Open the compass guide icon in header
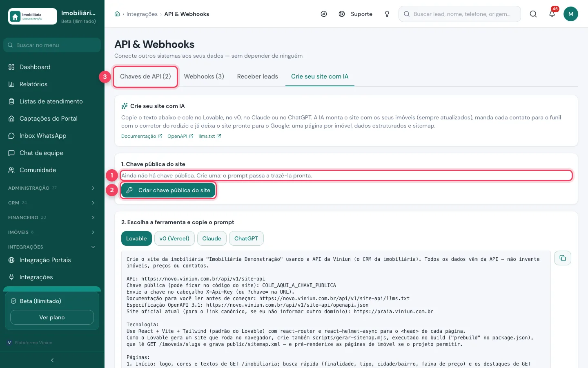The image size is (588, 368). tap(324, 14)
